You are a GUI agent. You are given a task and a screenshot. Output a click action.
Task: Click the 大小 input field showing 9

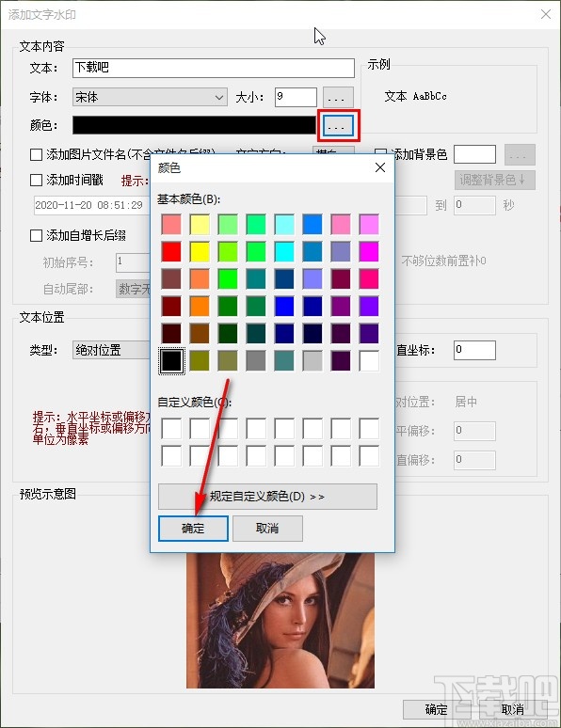click(296, 97)
